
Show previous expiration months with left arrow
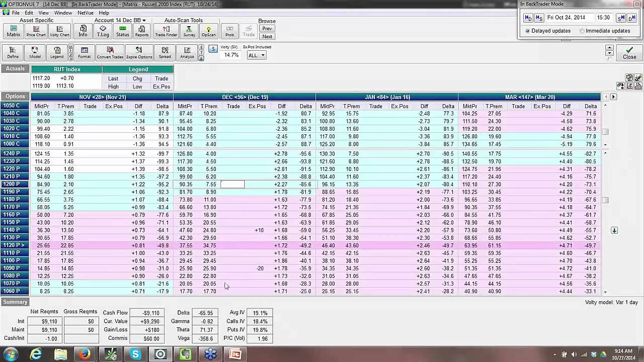606,97
